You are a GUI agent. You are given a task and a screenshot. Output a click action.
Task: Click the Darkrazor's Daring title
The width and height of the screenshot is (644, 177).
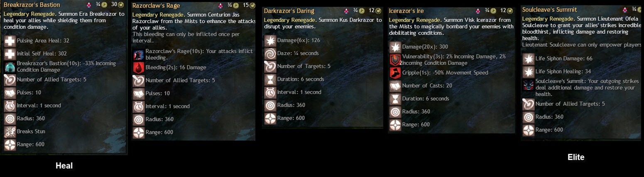[x=289, y=11]
